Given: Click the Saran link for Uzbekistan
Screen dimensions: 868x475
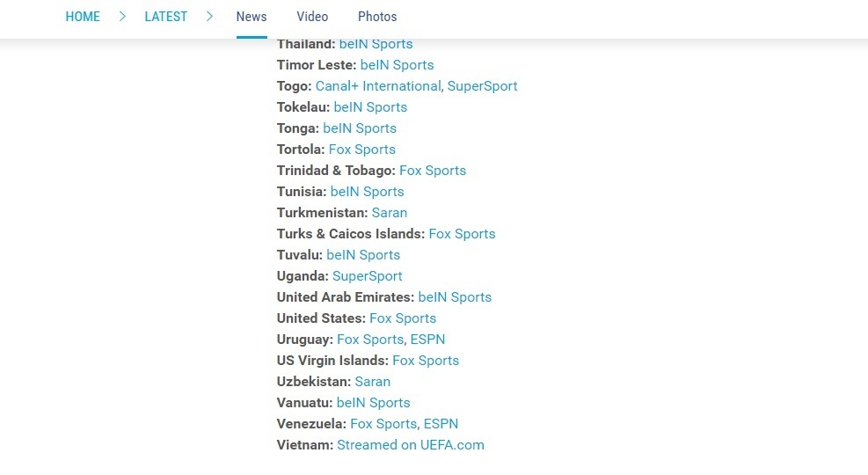Looking at the screenshot, I should click(x=373, y=382).
